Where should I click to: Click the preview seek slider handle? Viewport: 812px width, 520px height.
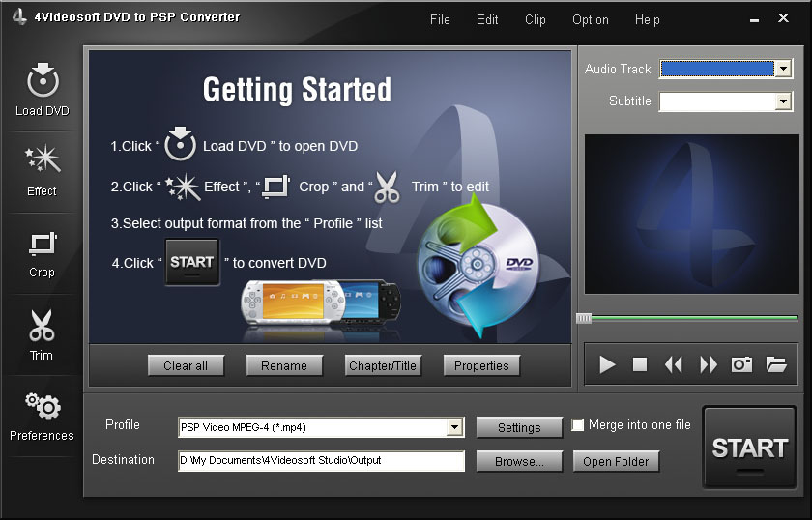(x=584, y=318)
